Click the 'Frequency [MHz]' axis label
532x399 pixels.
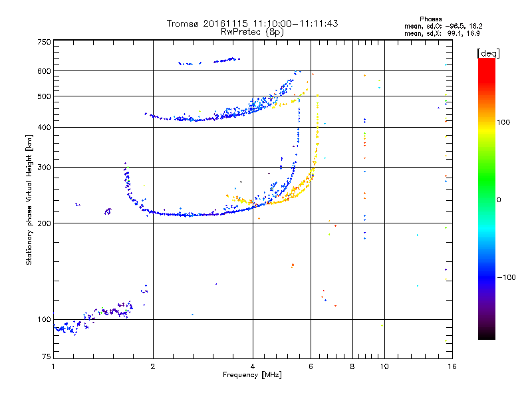pyautogui.click(x=252, y=375)
